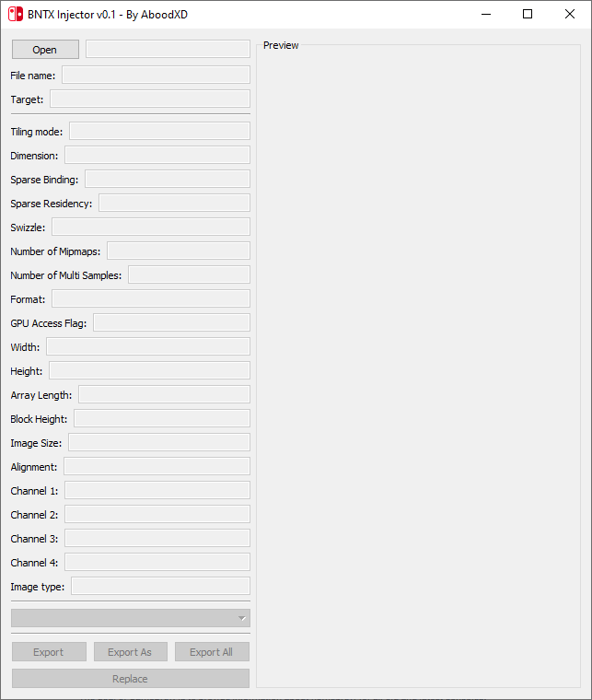
Task: Click the Tiling mode field
Action: click(x=159, y=132)
